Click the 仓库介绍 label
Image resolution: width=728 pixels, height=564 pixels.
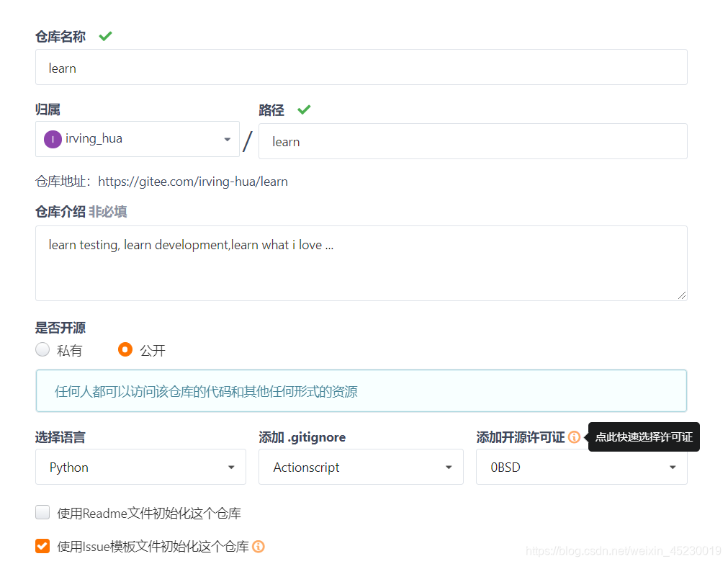pos(60,212)
